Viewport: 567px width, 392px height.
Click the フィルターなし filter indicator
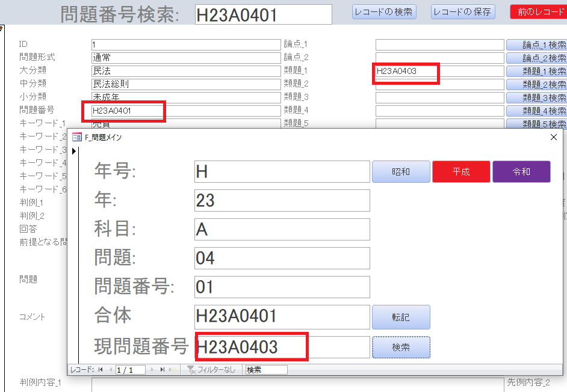tap(211, 370)
